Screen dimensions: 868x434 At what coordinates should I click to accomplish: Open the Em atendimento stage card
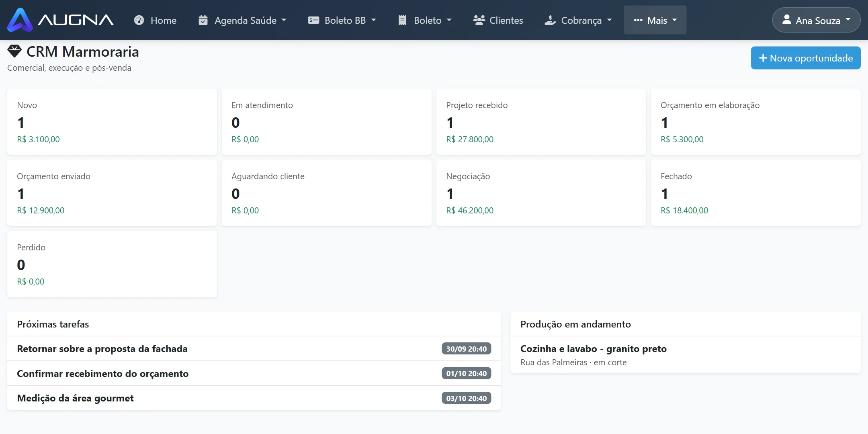[x=327, y=122]
